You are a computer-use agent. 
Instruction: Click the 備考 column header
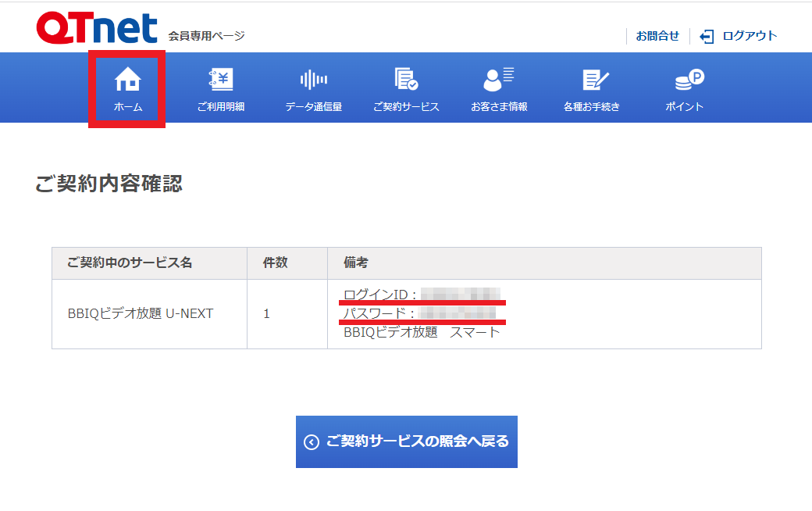point(356,263)
